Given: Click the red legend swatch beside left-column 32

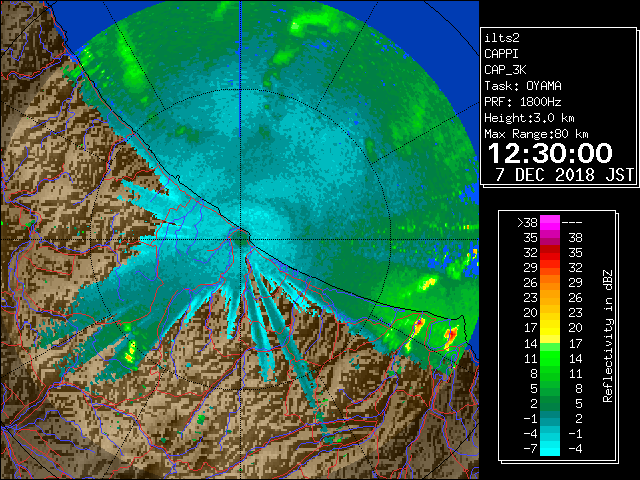Looking at the screenshot, I should [550, 253].
